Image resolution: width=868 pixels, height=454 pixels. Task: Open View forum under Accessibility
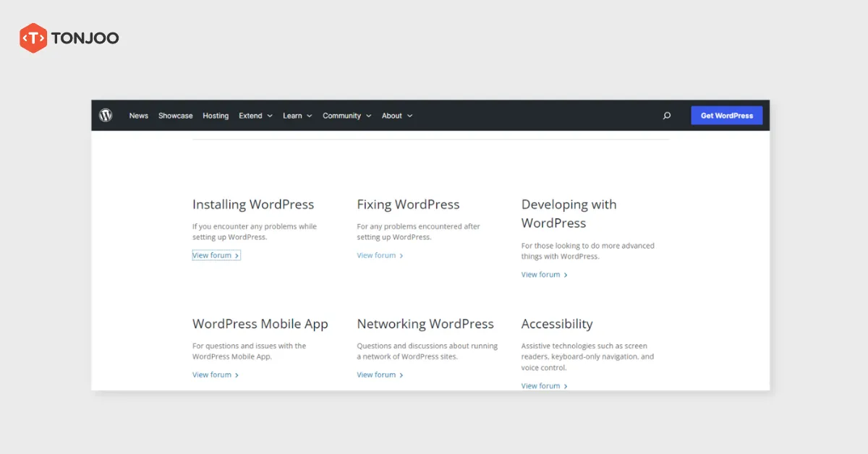(x=540, y=385)
